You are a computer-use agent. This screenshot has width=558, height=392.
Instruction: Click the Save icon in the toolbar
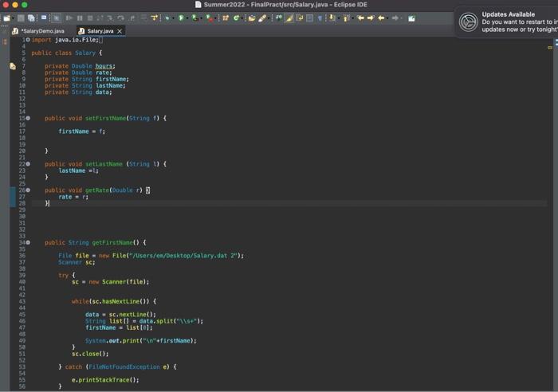21,18
